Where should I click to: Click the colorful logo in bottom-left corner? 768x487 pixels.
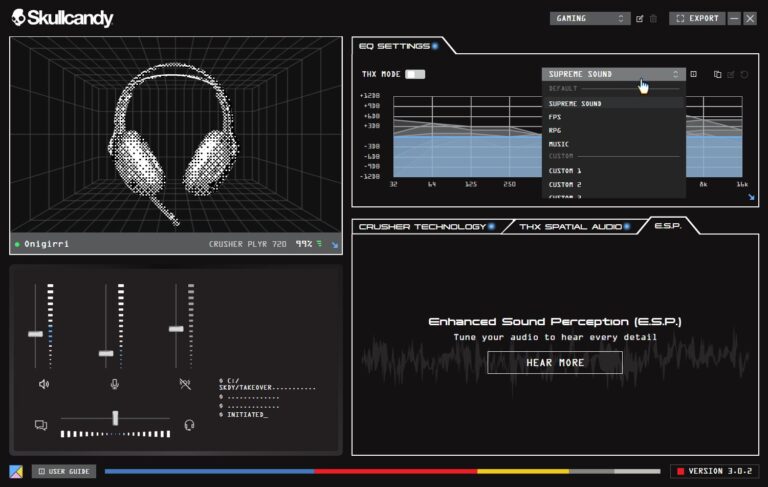pyautogui.click(x=16, y=471)
